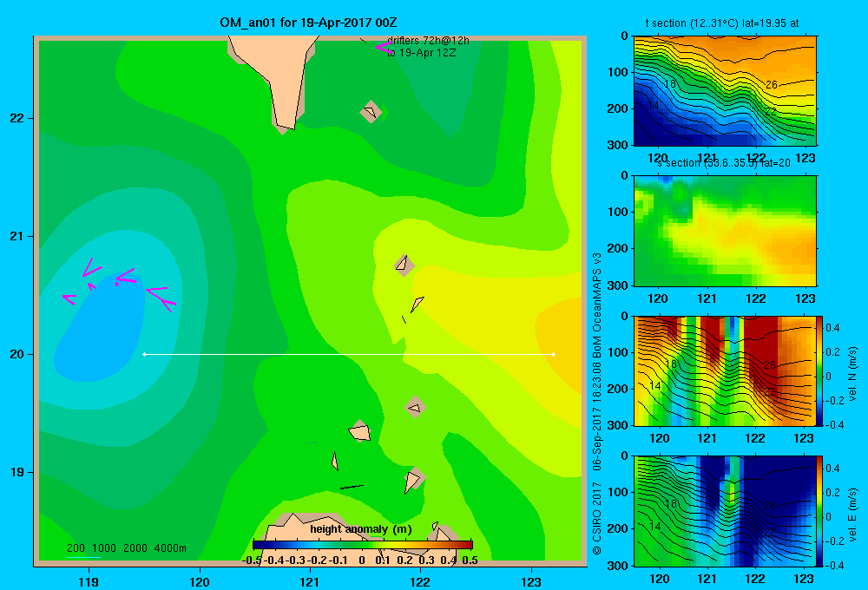
Task: Click the 'drifters 72h@12h' label
Action: pyautogui.click(x=428, y=41)
